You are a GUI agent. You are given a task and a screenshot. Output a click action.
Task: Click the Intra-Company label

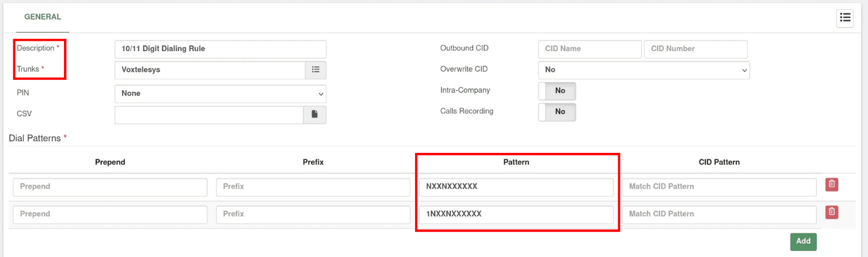tap(465, 90)
